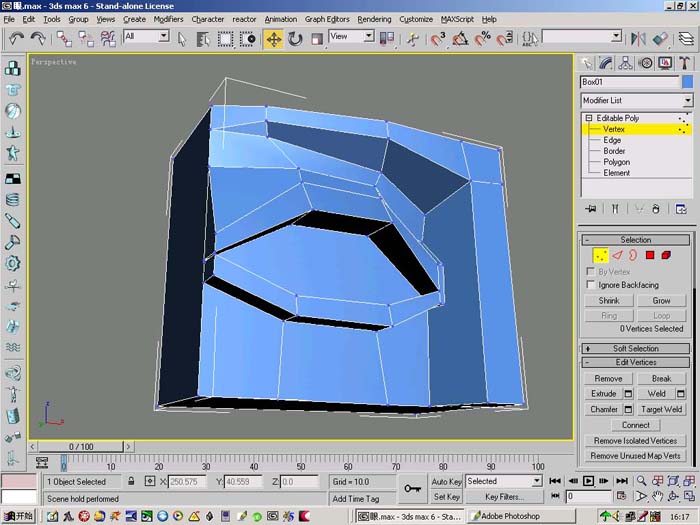Image resolution: width=700 pixels, height=525 pixels.
Task: Open the Layer Manager icon
Action: tap(686, 39)
